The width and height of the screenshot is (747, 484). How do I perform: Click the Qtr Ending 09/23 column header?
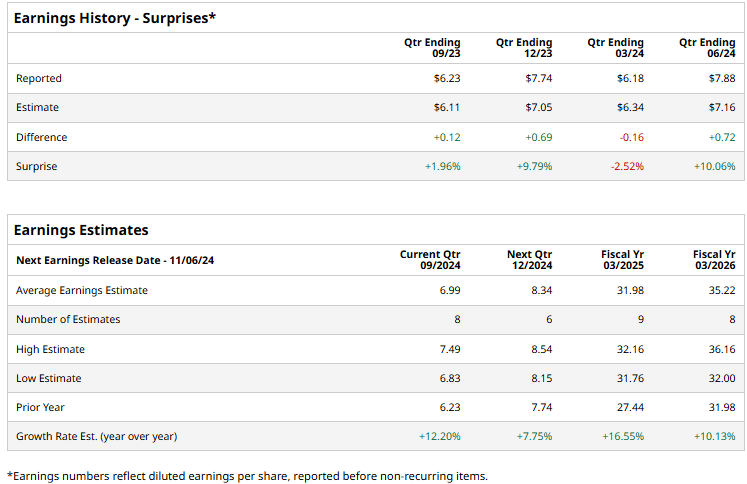click(432, 48)
